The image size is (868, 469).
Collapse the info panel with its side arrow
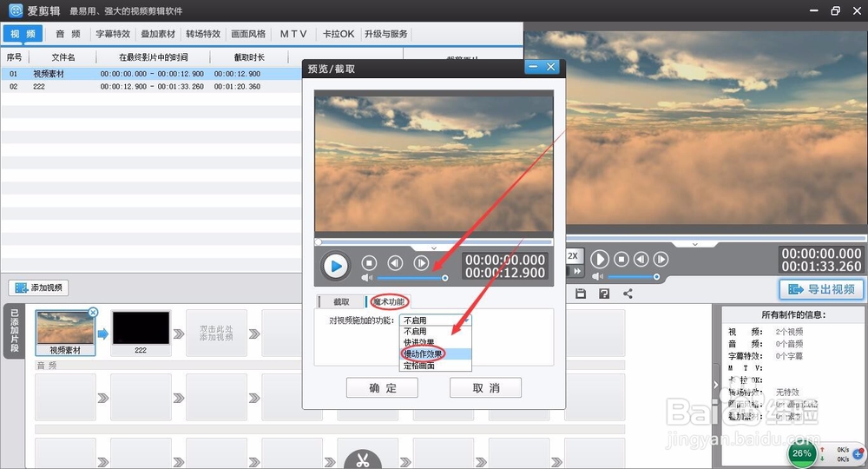click(716, 384)
